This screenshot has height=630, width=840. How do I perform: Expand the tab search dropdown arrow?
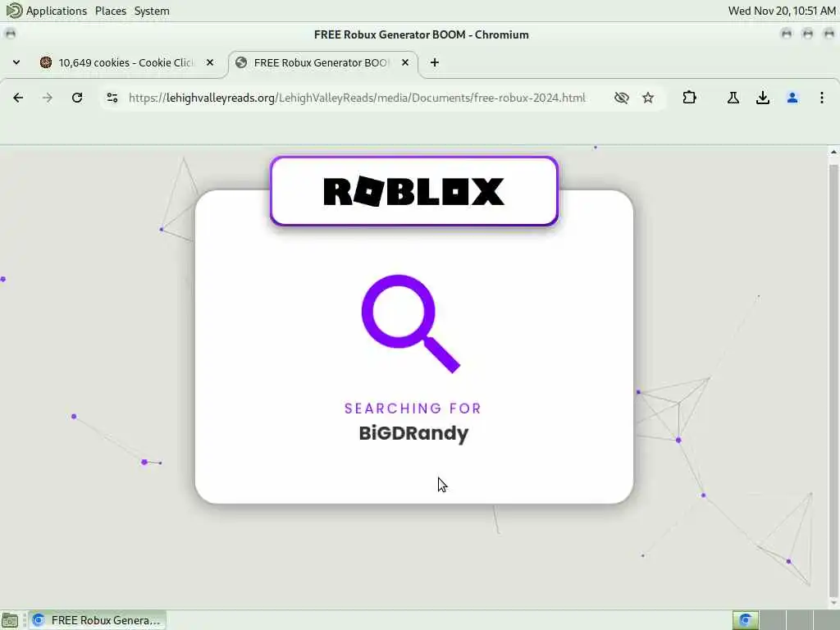pos(16,62)
